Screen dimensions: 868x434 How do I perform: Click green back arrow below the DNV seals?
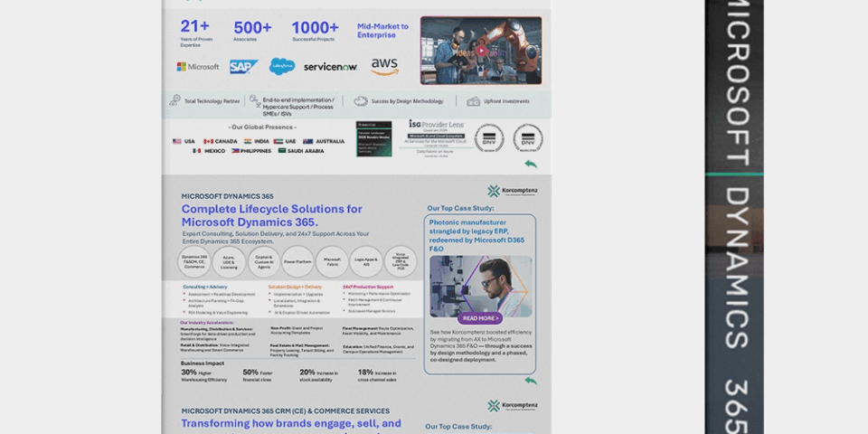pos(531,164)
